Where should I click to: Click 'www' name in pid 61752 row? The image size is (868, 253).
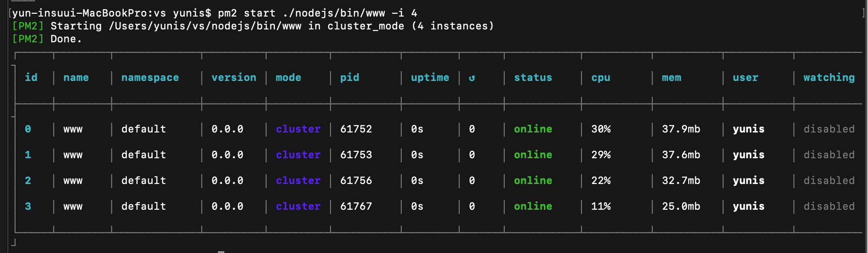point(73,130)
